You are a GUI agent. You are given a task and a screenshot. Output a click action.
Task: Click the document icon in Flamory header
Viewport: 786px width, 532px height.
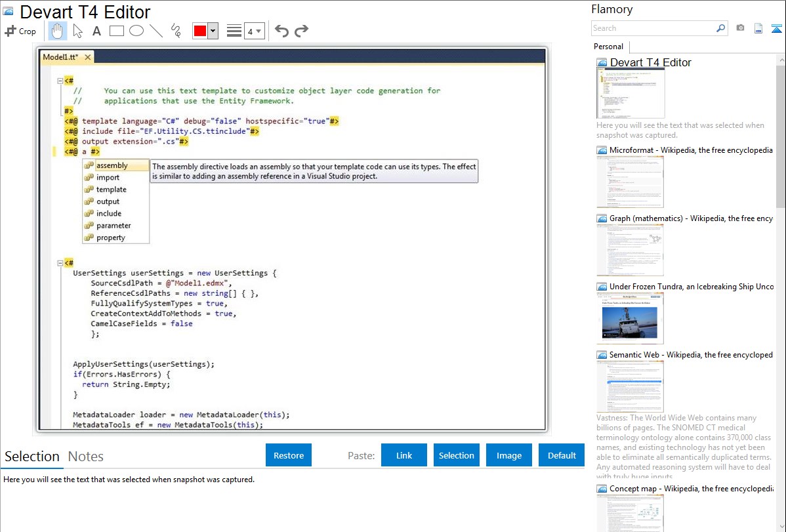758,29
